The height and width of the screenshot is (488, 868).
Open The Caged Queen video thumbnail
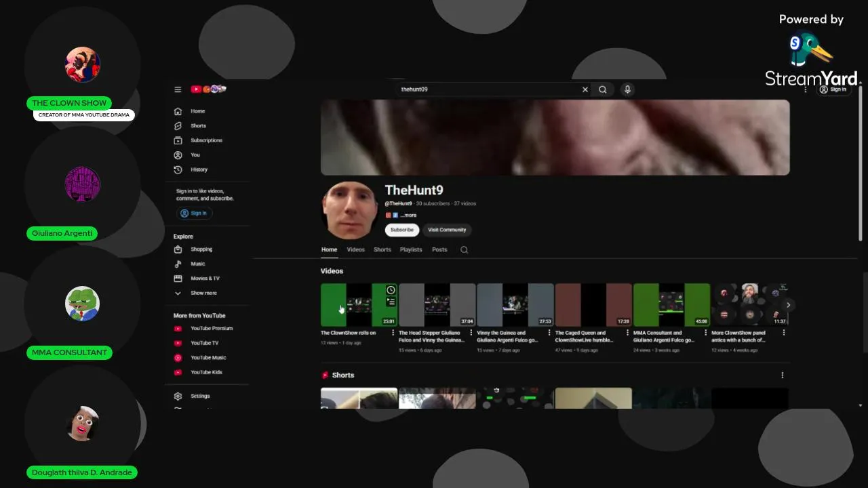593,305
